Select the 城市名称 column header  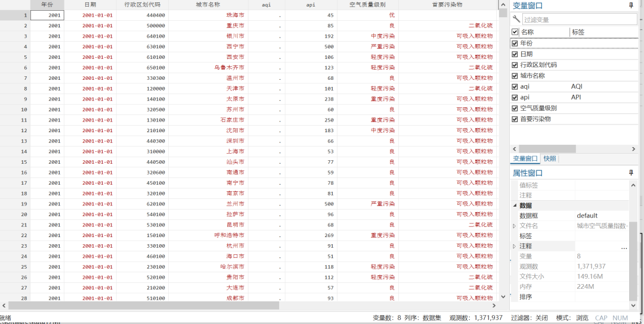(x=208, y=5)
